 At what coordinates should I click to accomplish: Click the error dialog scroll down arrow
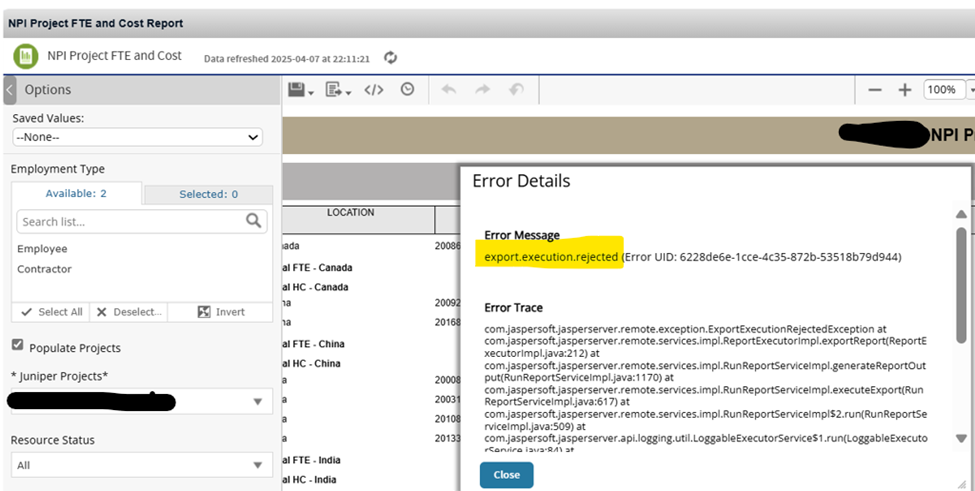coord(961,438)
